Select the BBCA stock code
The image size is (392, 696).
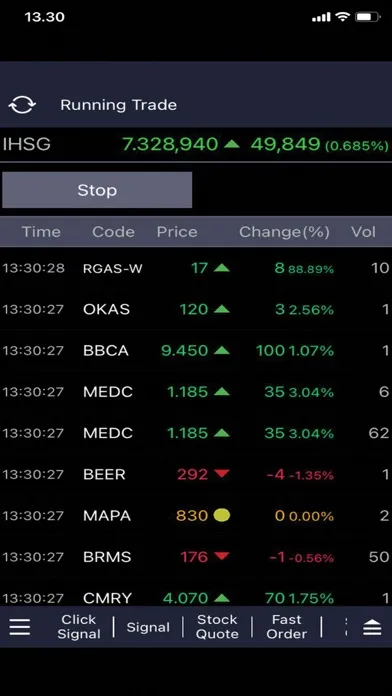click(106, 351)
